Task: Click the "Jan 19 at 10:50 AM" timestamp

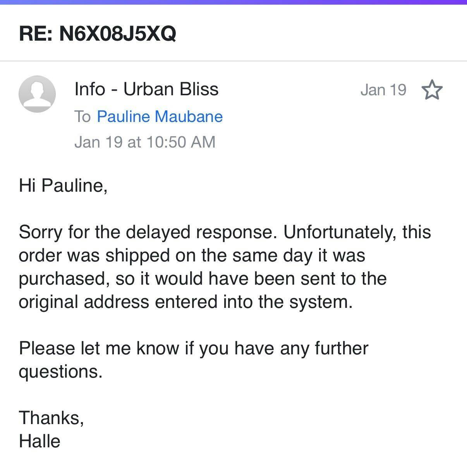Action: click(145, 142)
